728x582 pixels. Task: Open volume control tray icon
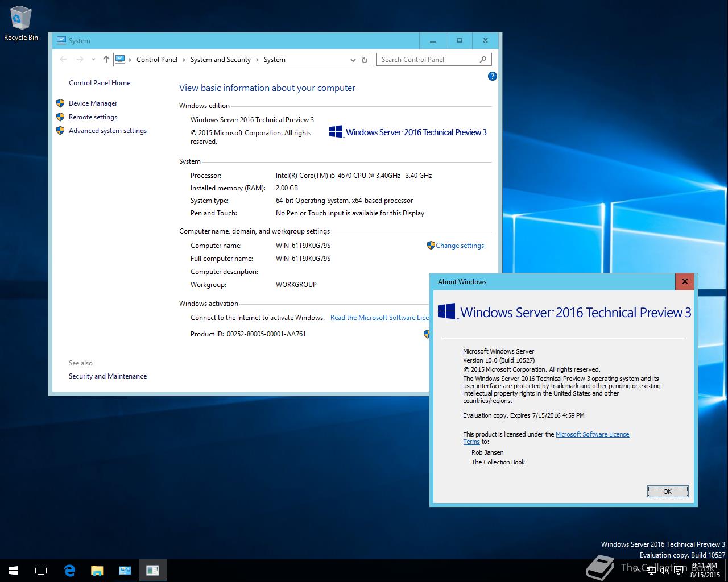(x=664, y=571)
